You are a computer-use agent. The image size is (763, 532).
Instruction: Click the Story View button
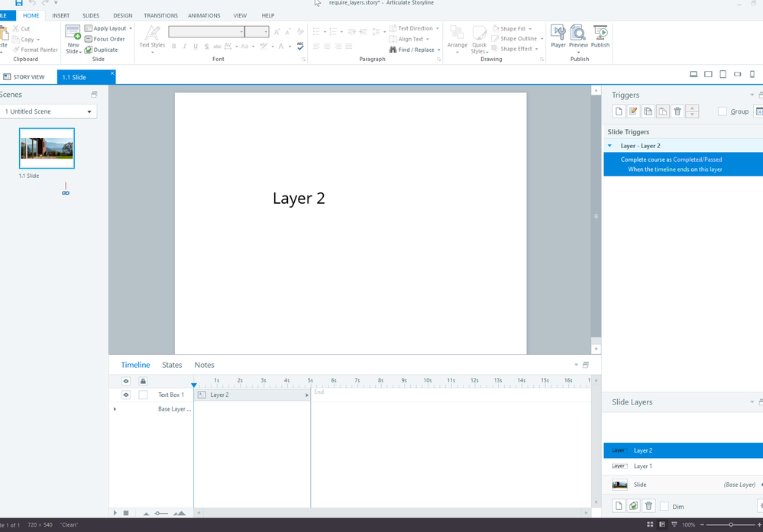(24, 77)
